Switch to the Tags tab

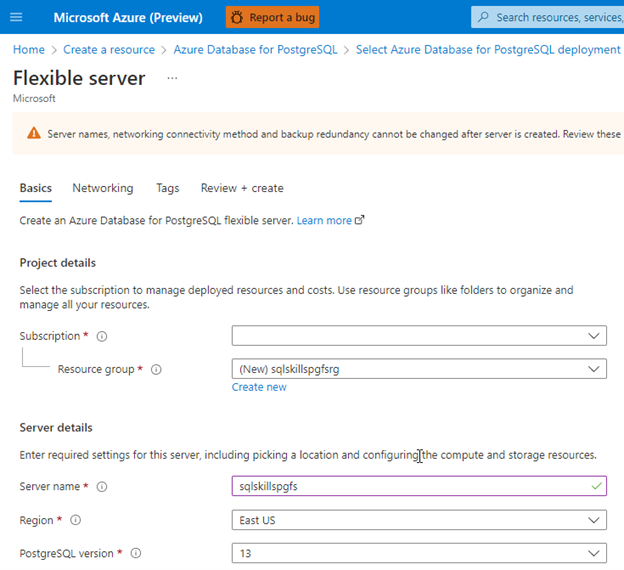pyautogui.click(x=168, y=188)
